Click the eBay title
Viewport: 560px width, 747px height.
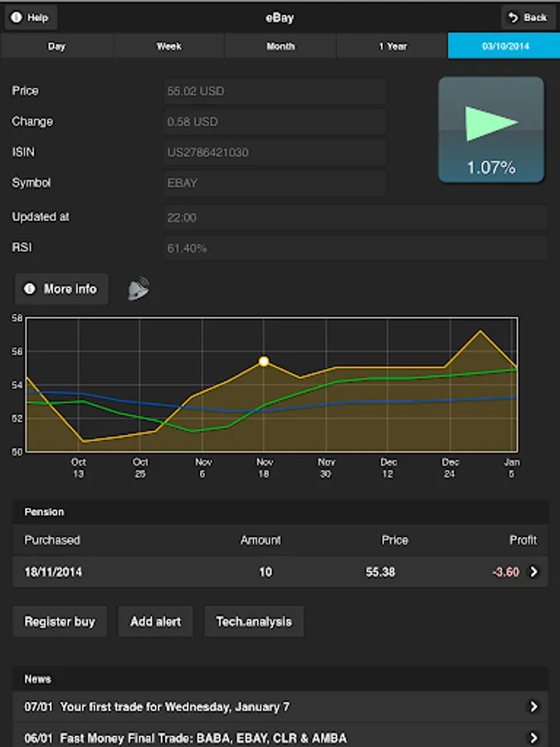point(280,17)
